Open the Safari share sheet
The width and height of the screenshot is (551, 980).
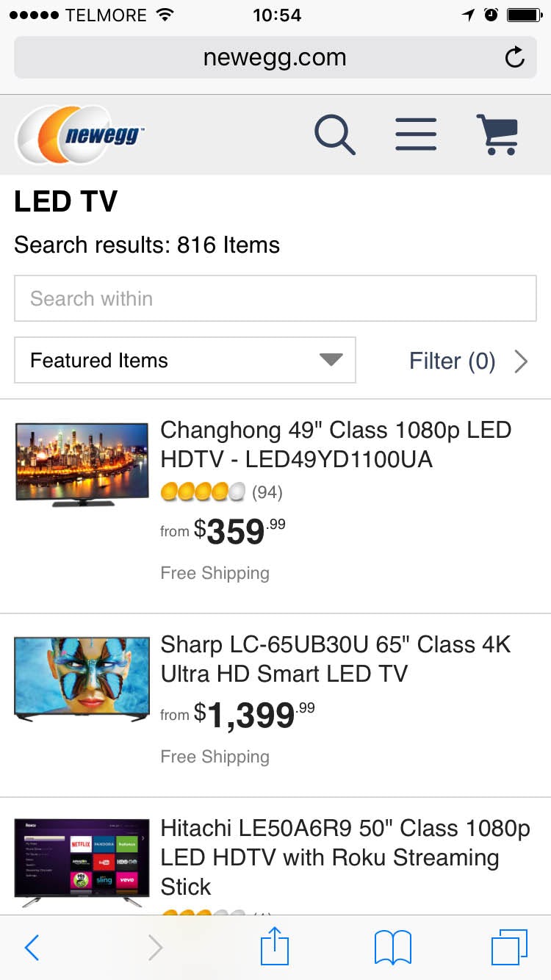click(275, 946)
